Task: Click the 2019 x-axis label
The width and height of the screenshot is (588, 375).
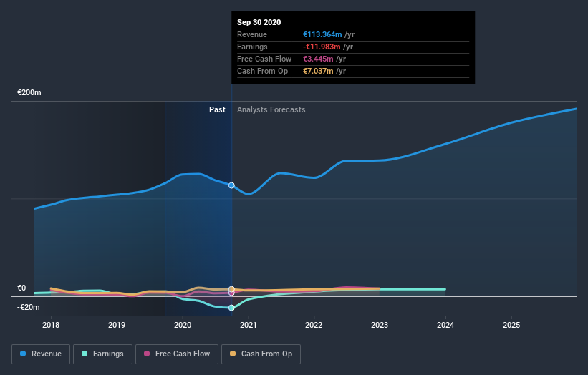Action: pyautogui.click(x=117, y=325)
